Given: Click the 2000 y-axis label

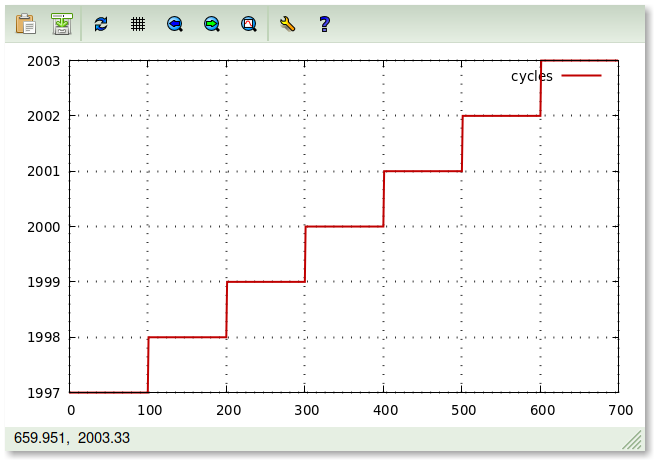Looking at the screenshot, I should pyautogui.click(x=44, y=227).
